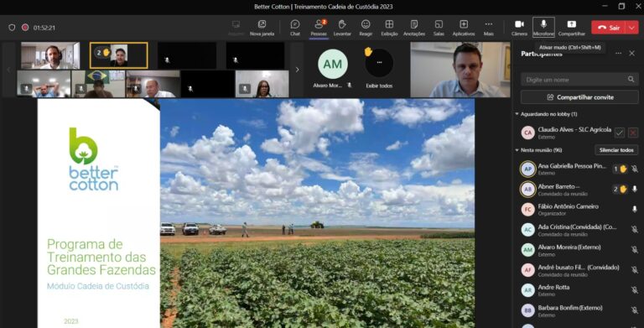The height and width of the screenshot is (328, 644).
Task: Click Compartilhar convite button
Action: pyautogui.click(x=579, y=97)
